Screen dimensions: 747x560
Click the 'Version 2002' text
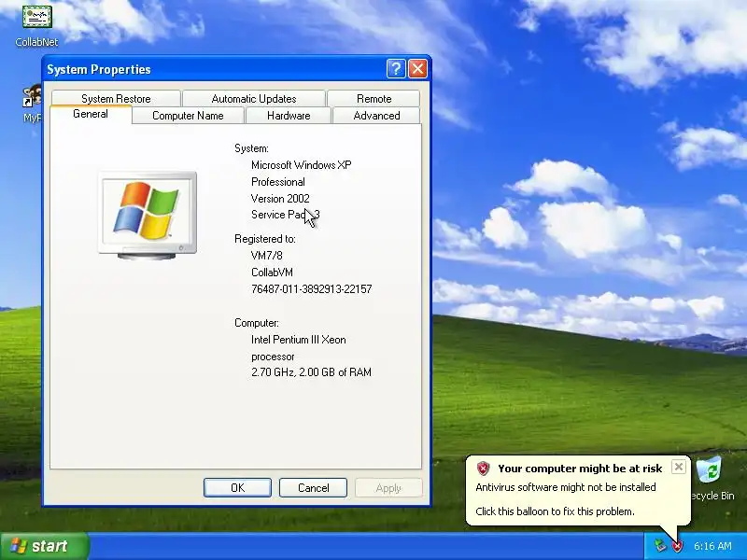pos(280,199)
